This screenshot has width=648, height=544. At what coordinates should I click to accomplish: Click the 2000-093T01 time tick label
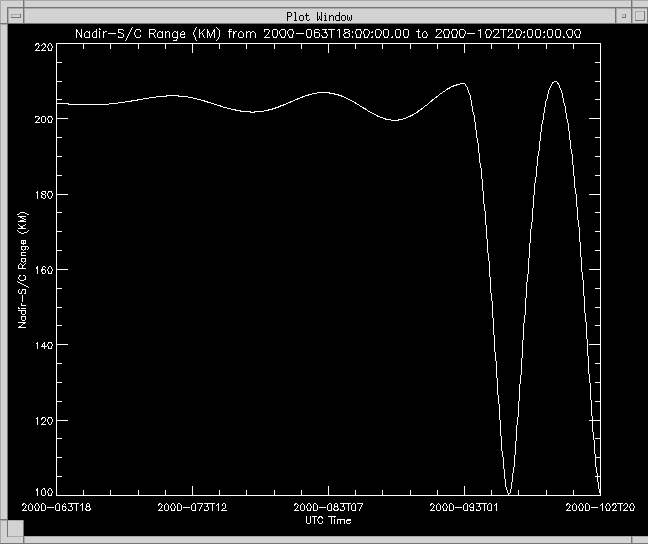point(464,508)
